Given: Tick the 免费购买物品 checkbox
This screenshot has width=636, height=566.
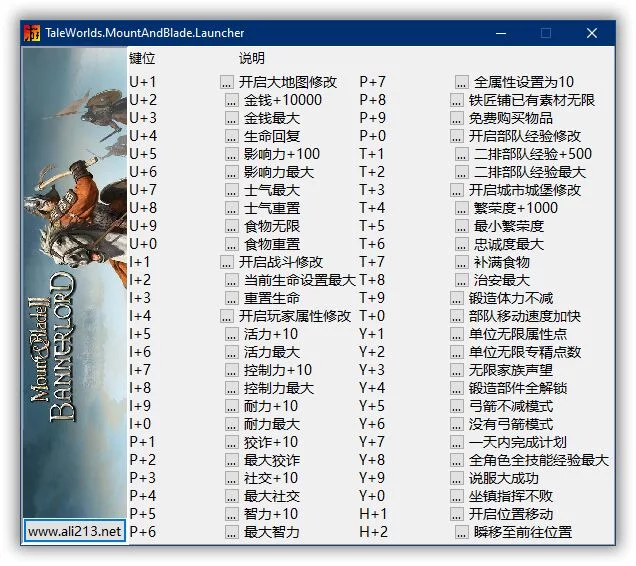Looking at the screenshot, I should (457, 118).
